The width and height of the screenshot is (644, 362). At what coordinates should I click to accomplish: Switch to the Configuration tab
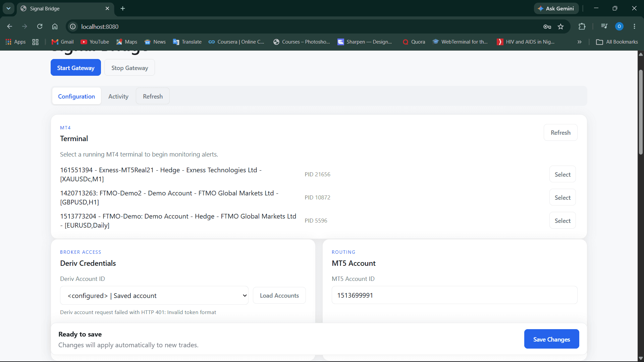(x=76, y=96)
